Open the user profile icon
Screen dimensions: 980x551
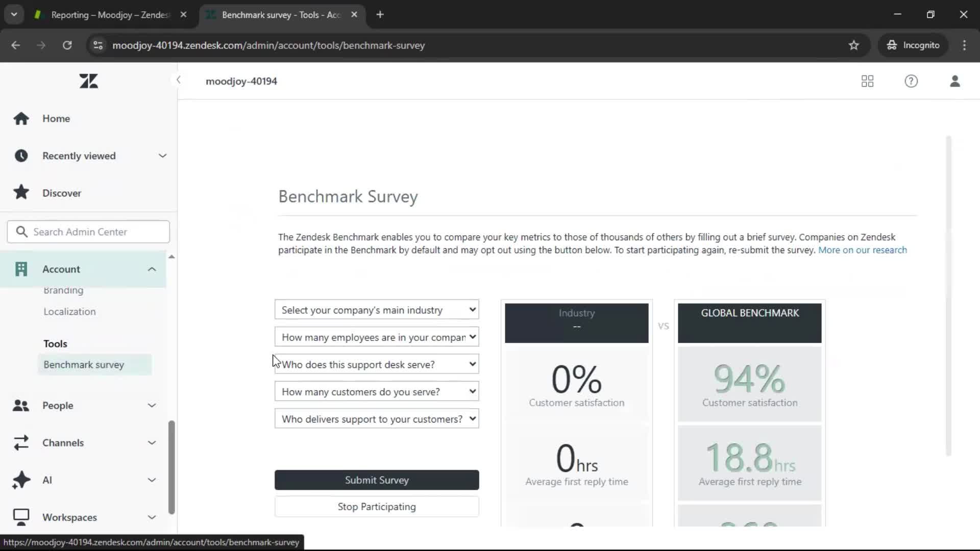click(x=955, y=81)
